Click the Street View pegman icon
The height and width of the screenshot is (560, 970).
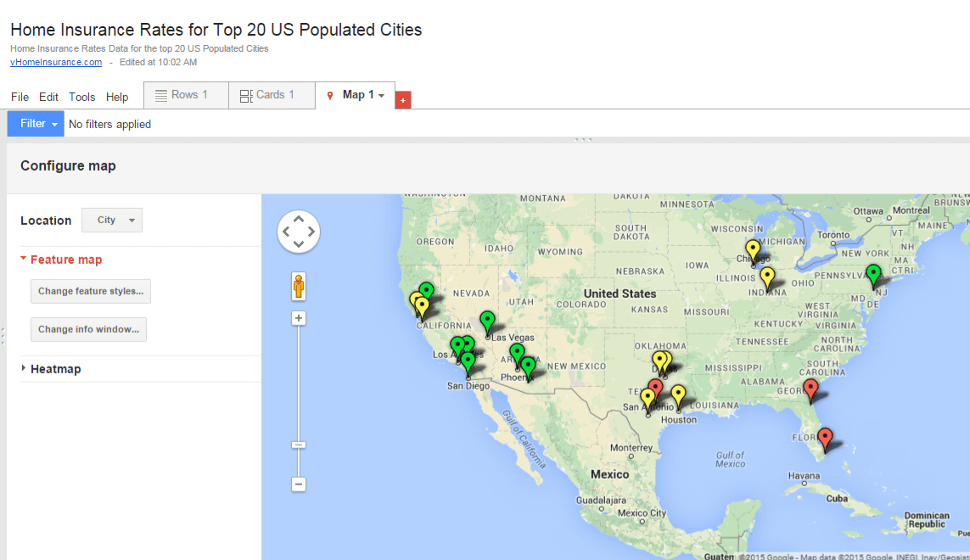[299, 287]
